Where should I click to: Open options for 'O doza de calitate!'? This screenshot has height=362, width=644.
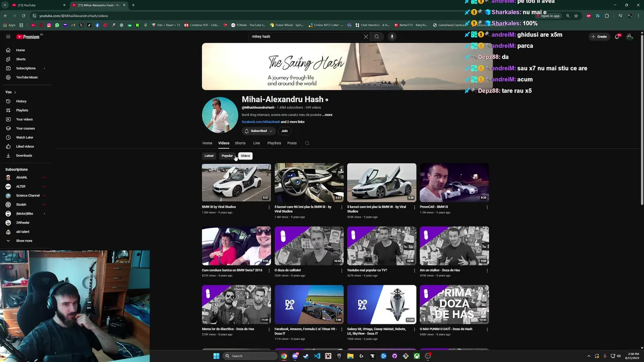[x=341, y=270]
